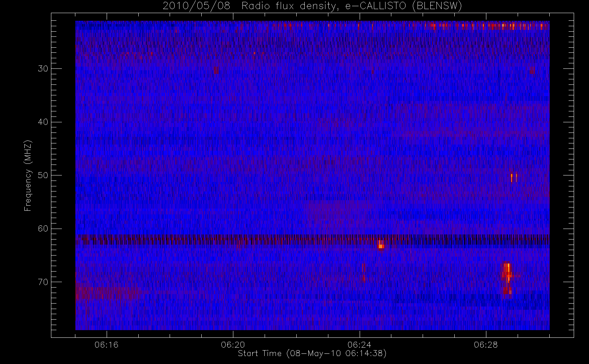The image size is (589, 364).
Task: Click the '06:20' time tick label
Action: point(233,345)
